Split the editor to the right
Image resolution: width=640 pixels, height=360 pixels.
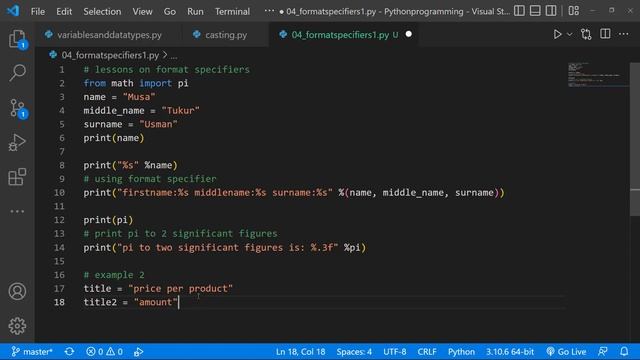click(x=605, y=34)
